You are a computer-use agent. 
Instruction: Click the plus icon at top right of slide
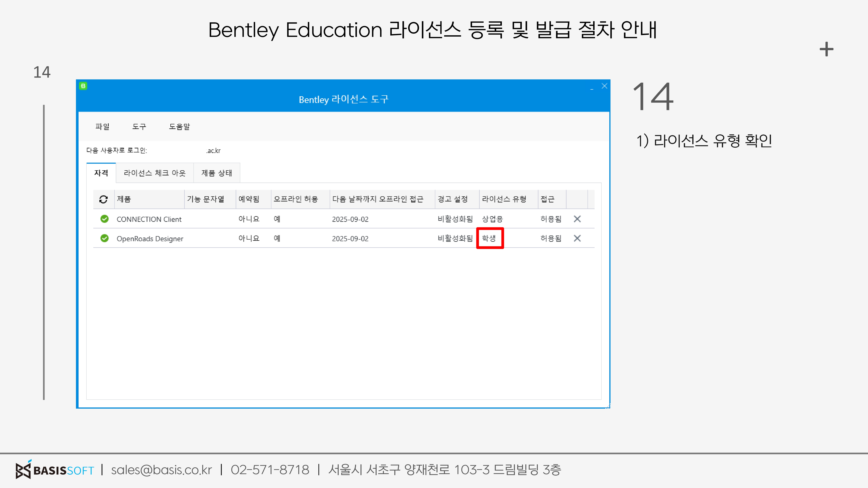click(x=827, y=49)
